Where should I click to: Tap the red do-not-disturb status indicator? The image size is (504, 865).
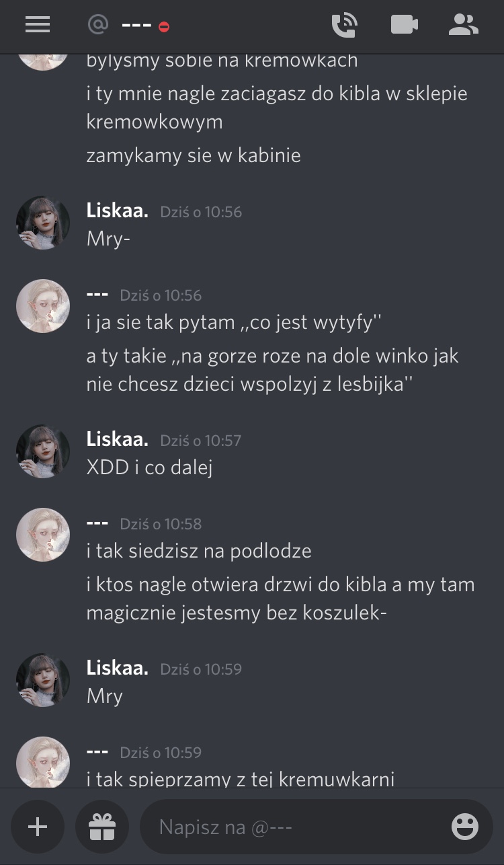pyautogui.click(x=164, y=27)
